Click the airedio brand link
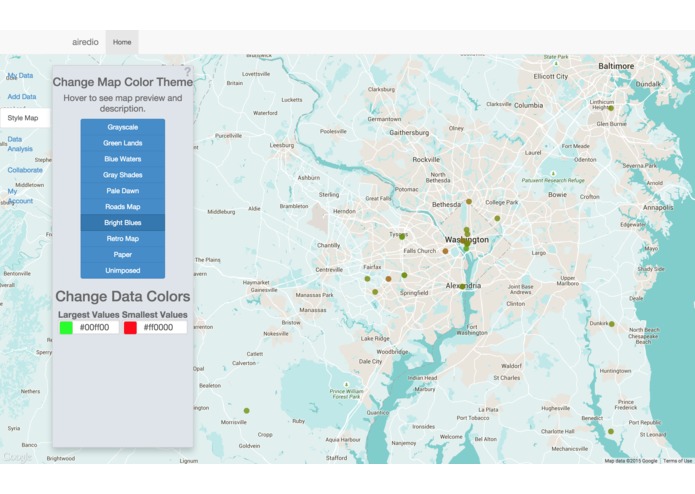 tap(85, 42)
